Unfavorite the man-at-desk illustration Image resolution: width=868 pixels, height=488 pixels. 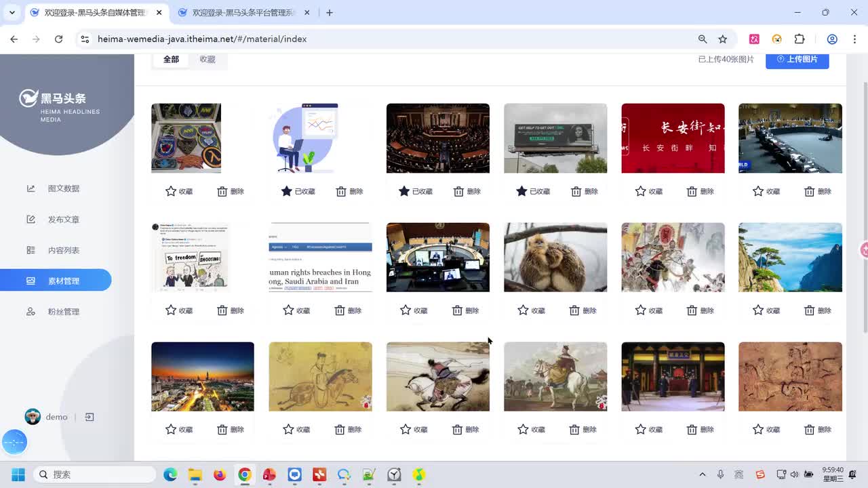coord(298,191)
